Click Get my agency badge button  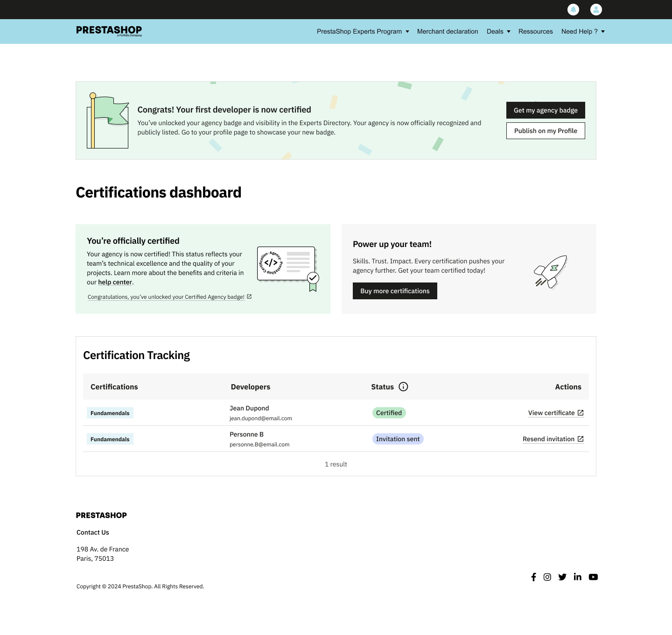click(546, 110)
